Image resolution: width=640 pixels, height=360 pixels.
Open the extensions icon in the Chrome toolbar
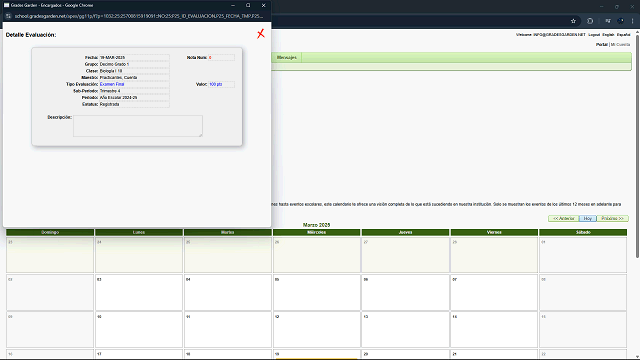[590, 21]
